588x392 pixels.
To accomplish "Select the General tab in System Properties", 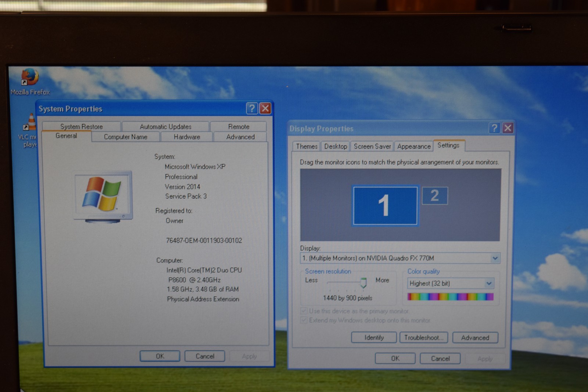I will tap(66, 136).
